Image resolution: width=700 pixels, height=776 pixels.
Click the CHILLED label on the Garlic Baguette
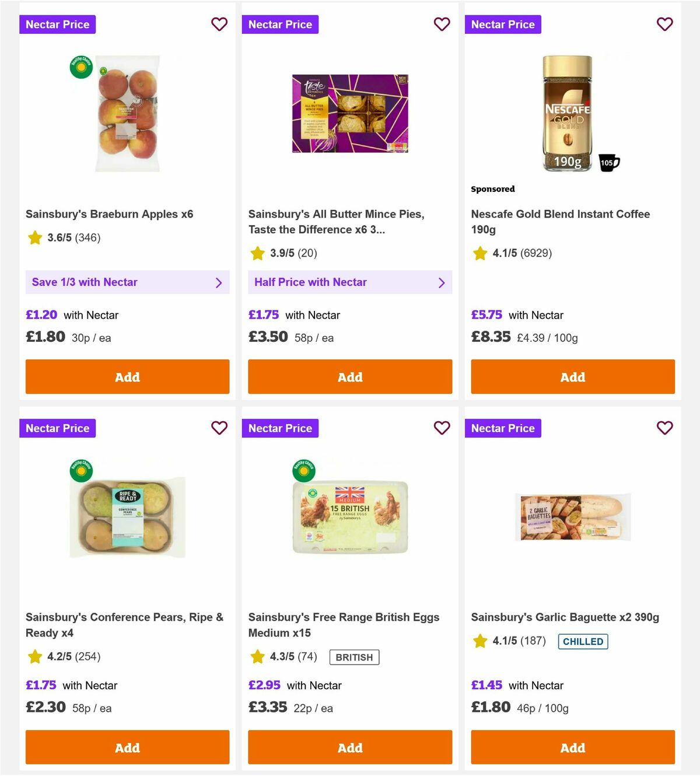(583, 641)
